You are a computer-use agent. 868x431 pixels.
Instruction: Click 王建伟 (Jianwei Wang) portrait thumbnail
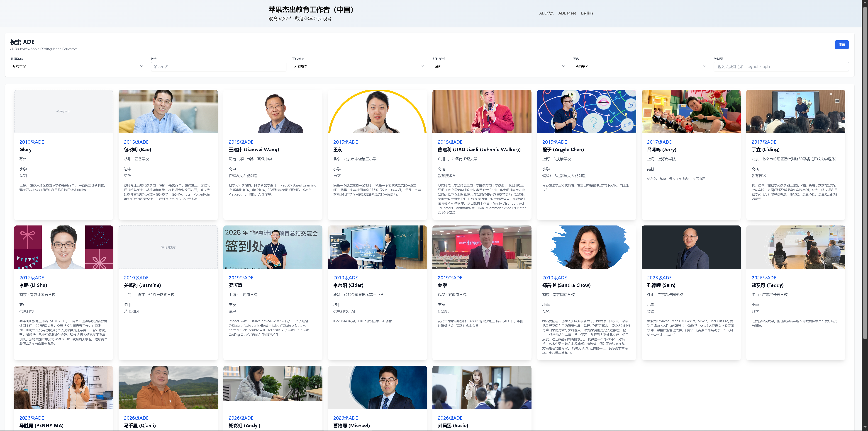[273, 111]
